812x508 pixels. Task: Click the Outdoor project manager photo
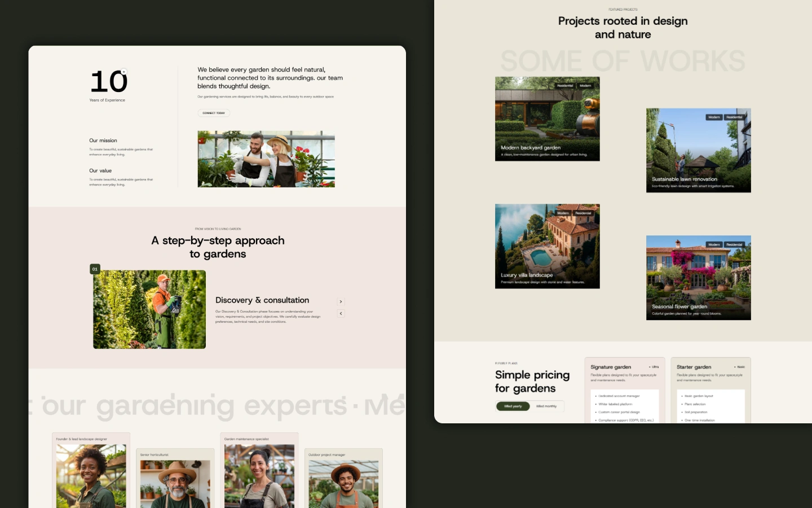pyautogui.click(x=343, y=484)
